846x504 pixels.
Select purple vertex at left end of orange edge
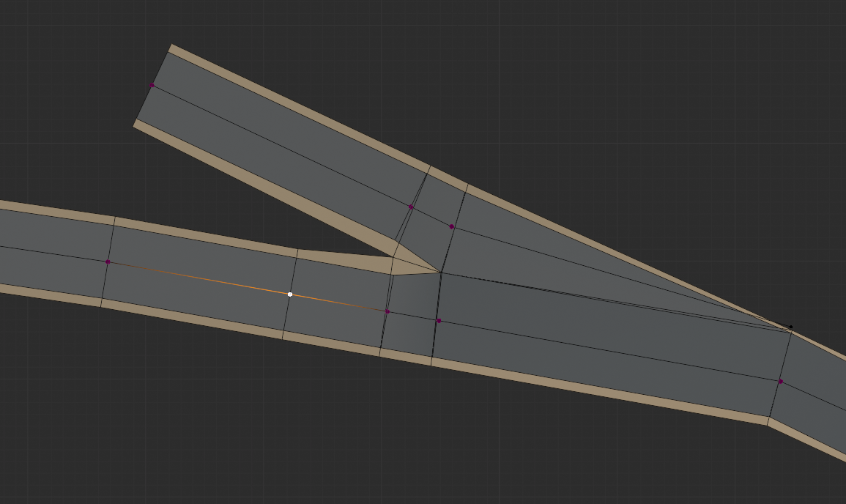[x=108, y=262]
